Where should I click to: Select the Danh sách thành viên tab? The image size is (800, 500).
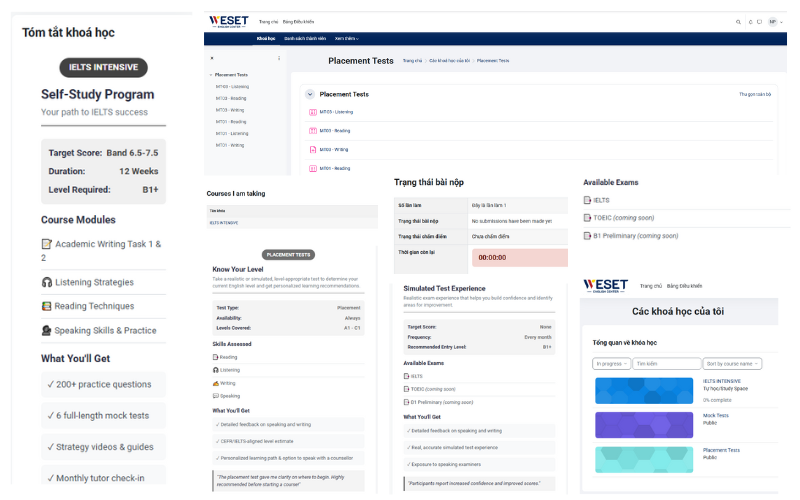[x=305, y=39]
